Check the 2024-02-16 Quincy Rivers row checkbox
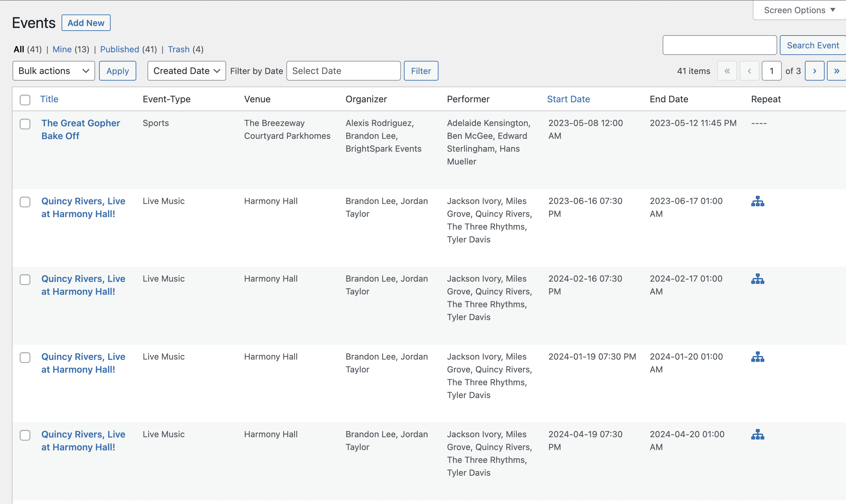This screenshot has height=504, width=846. click(x=25, y=280)
